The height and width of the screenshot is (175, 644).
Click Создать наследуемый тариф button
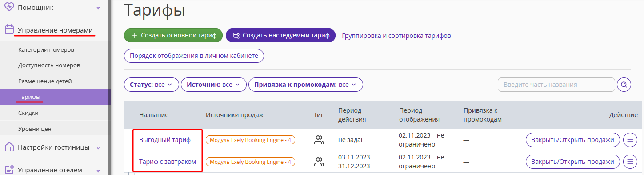coord(280,35)
